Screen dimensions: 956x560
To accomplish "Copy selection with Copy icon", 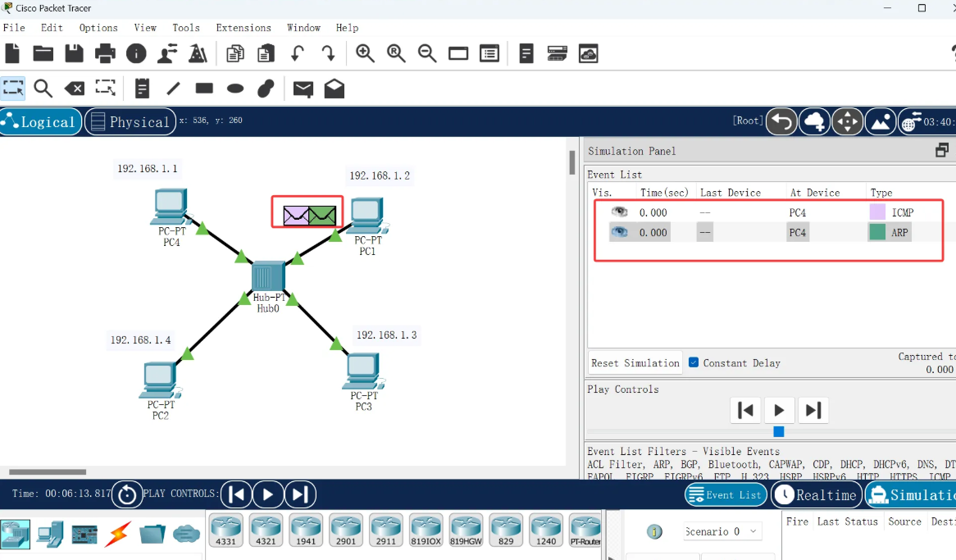I will (234, 53).
